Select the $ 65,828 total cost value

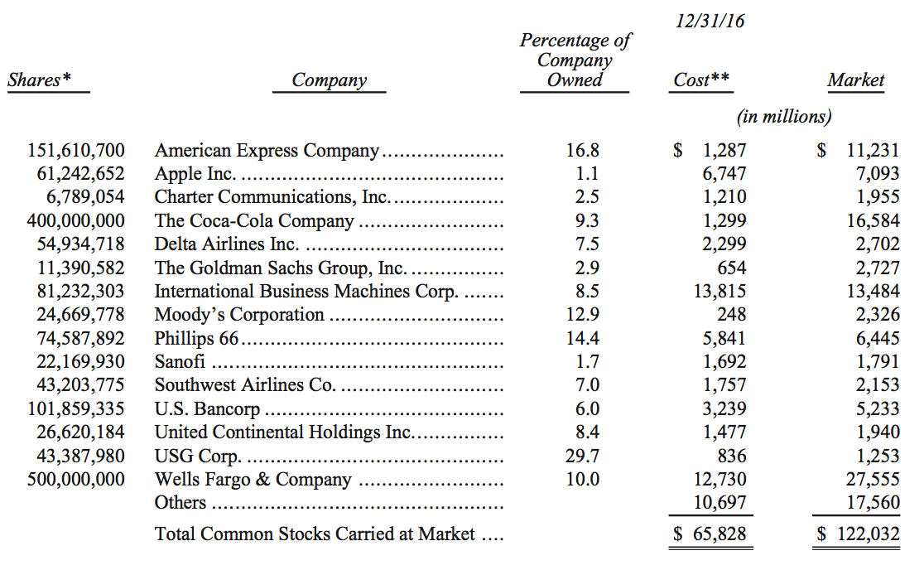point(710,534)
